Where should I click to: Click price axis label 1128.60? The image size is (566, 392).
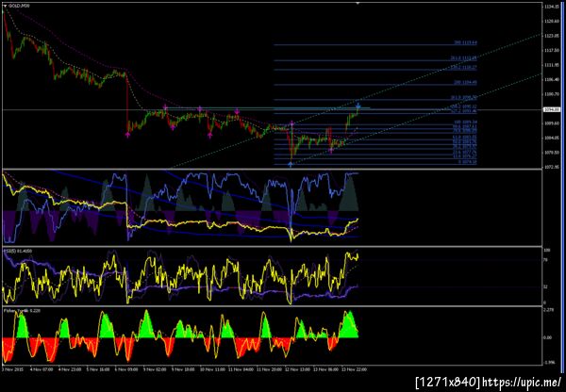[x=552, y=22]
